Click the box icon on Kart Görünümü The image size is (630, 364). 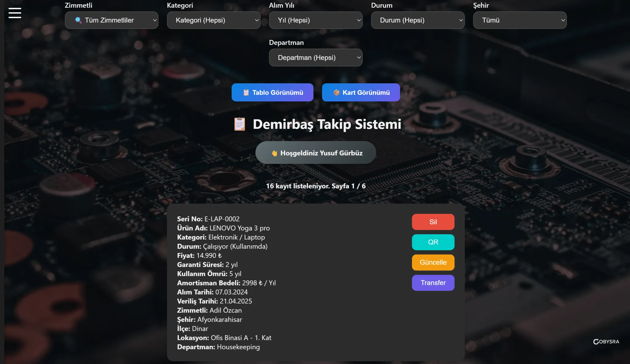coord(337,93)
